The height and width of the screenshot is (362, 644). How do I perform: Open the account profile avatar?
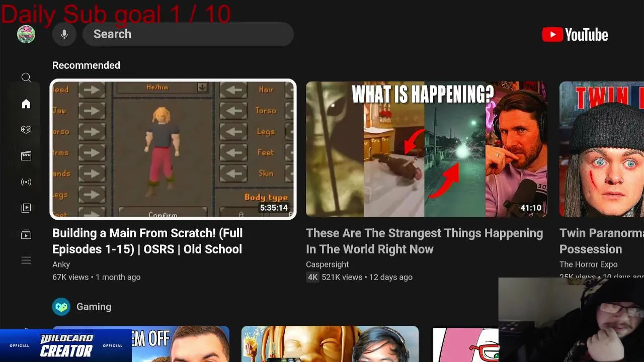26,34
